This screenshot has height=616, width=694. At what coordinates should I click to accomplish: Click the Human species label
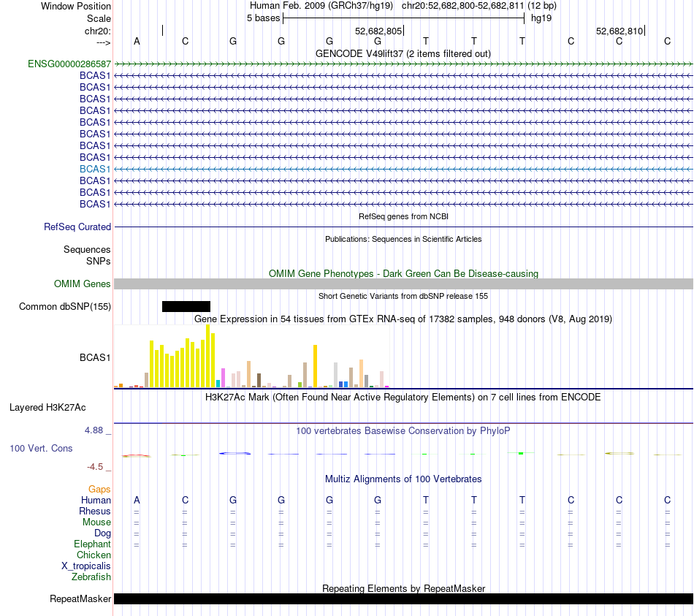tap(96, 501)
